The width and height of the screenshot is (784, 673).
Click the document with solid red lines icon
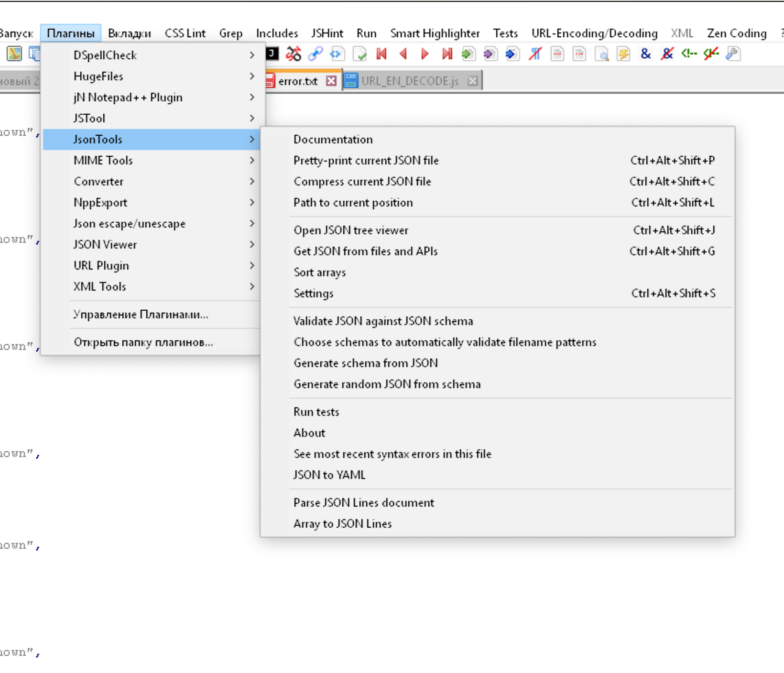tap(557, 54)
